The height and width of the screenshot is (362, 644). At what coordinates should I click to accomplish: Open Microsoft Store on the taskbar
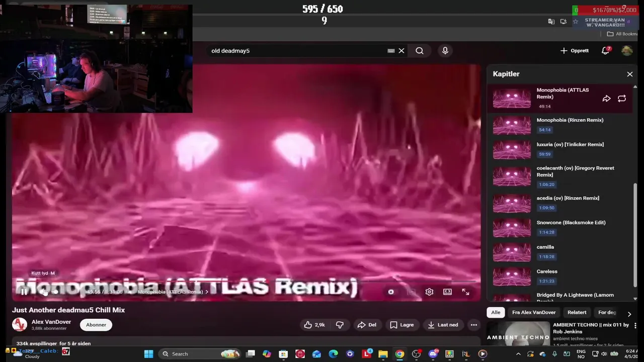click(283, 354)
